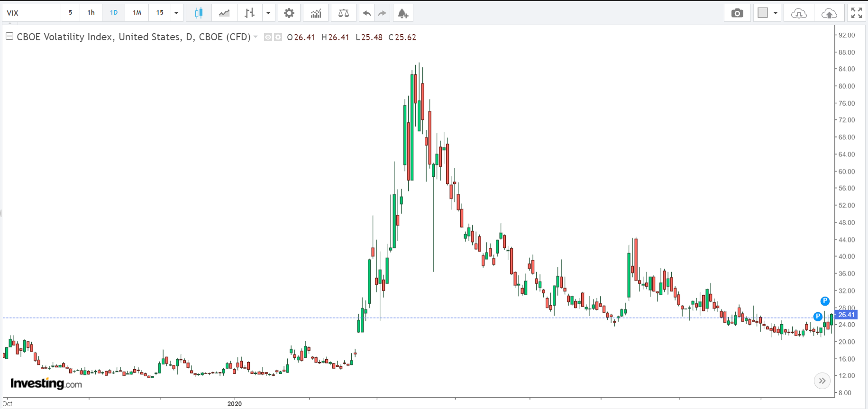Take a chart snapshot with camera icon

737,13
